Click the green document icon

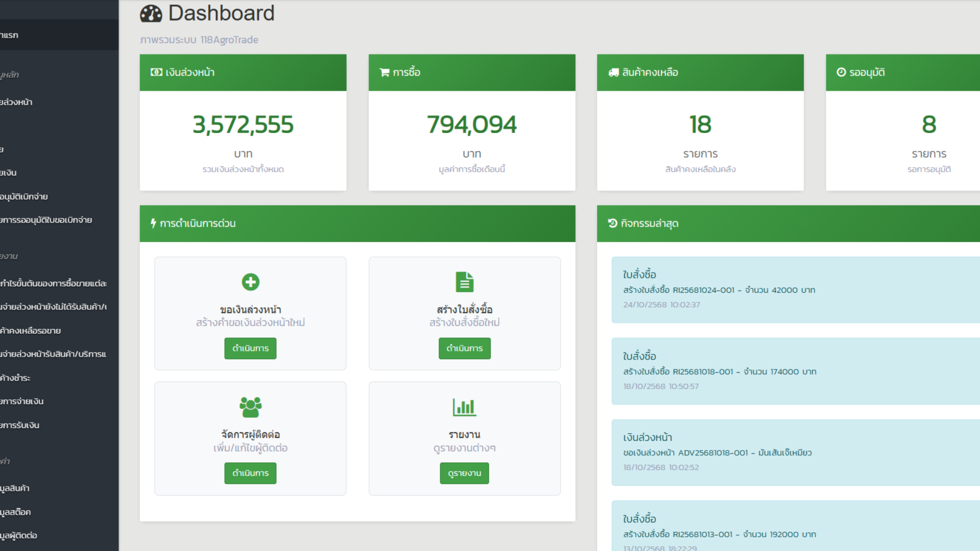pyautogui.click(x=464, y=282)
